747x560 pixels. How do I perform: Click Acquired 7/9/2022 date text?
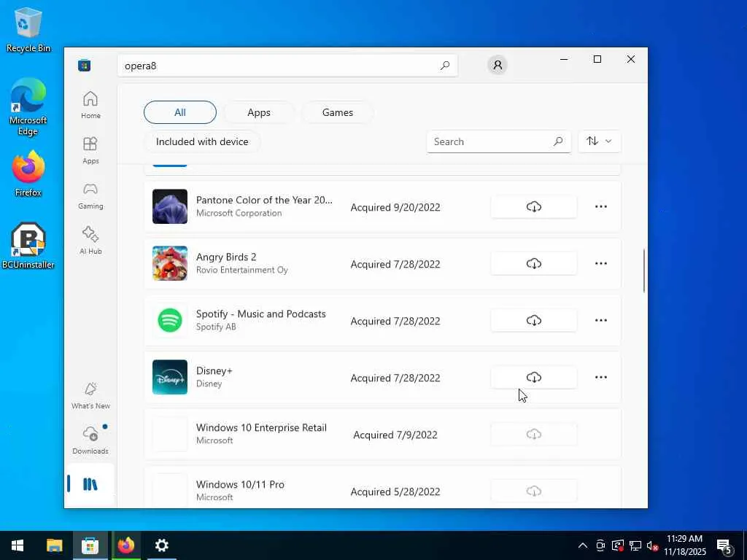pyautogui.click(x=395, y=435)
